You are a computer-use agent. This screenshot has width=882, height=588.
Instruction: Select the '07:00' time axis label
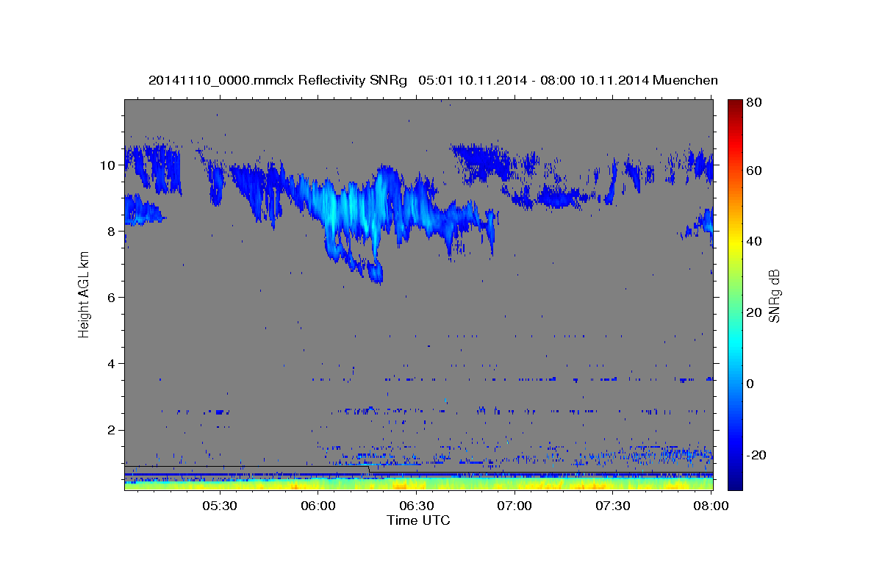click(515, 506)
